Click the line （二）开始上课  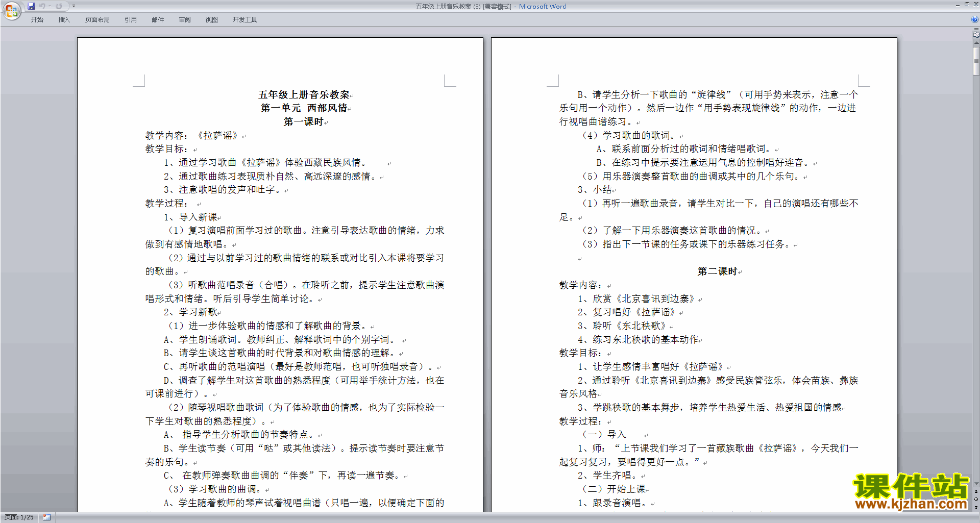pos(614,489)
